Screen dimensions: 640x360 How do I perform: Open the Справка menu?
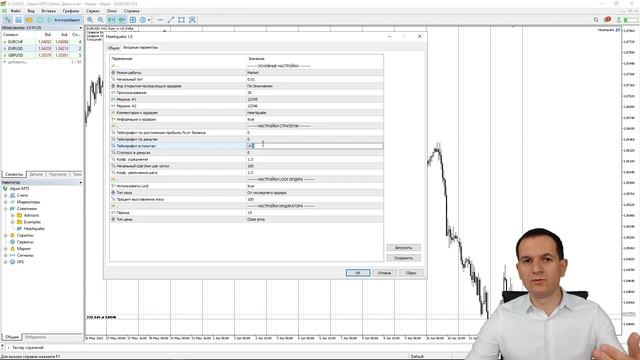131,11
